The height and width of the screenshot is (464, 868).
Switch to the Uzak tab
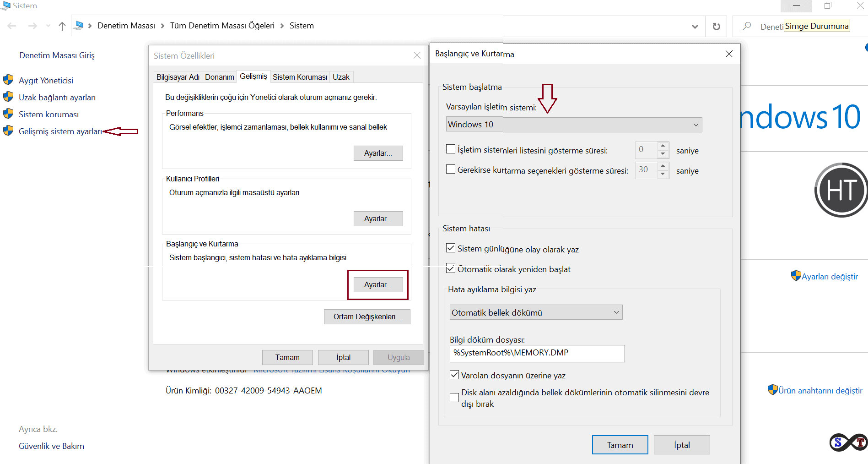click(x=341, y=77)
